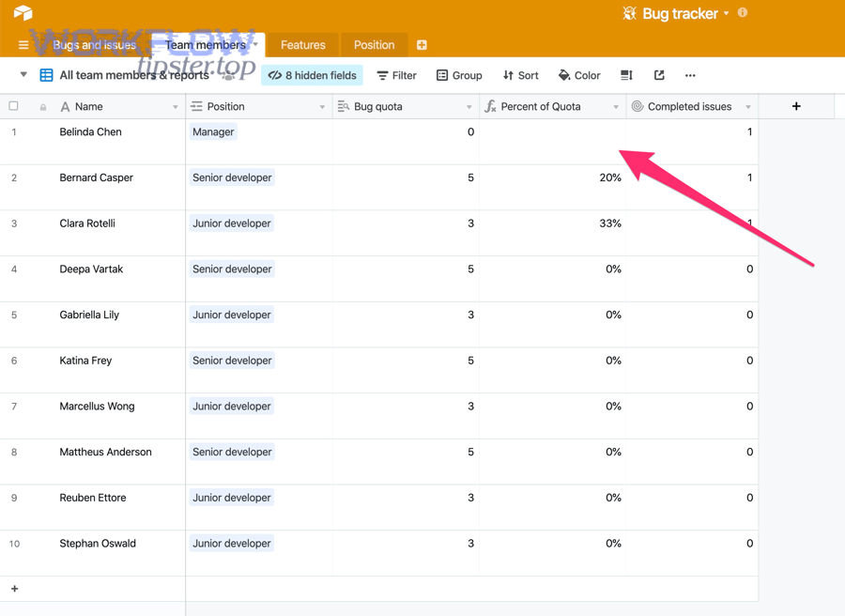Screen dimensions: 845x616
Task: Expand the Position column header dropdown
Action: [x=319, y=106]
